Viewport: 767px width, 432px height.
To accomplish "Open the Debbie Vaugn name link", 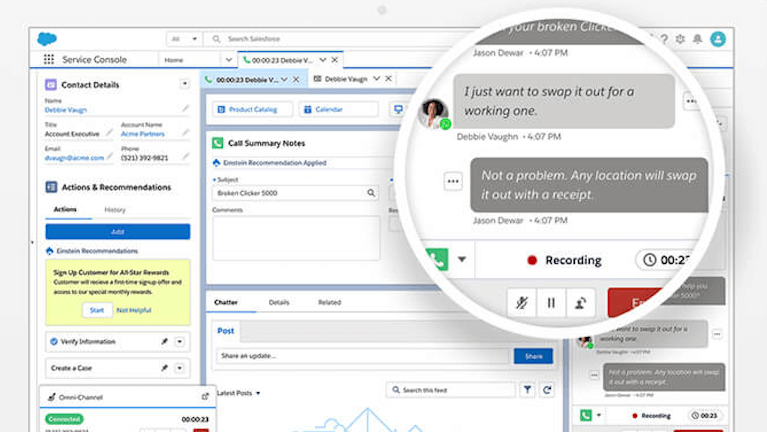I will tap(66, 110).
